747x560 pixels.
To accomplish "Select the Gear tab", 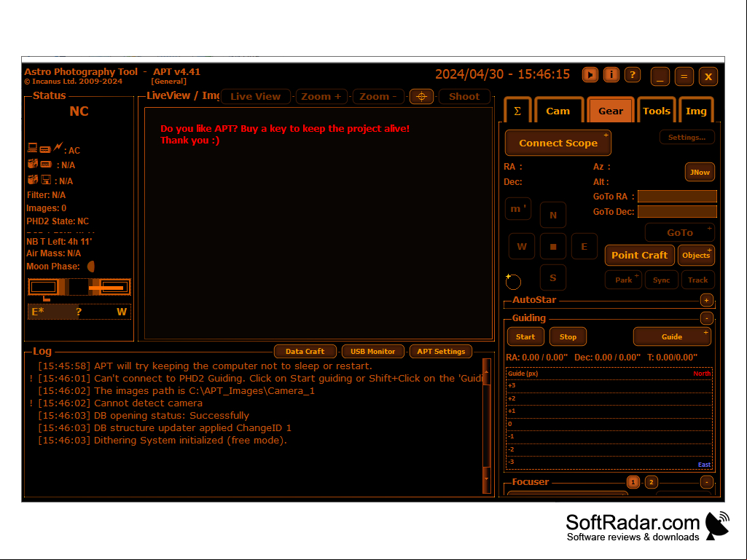I will [610, 111].
